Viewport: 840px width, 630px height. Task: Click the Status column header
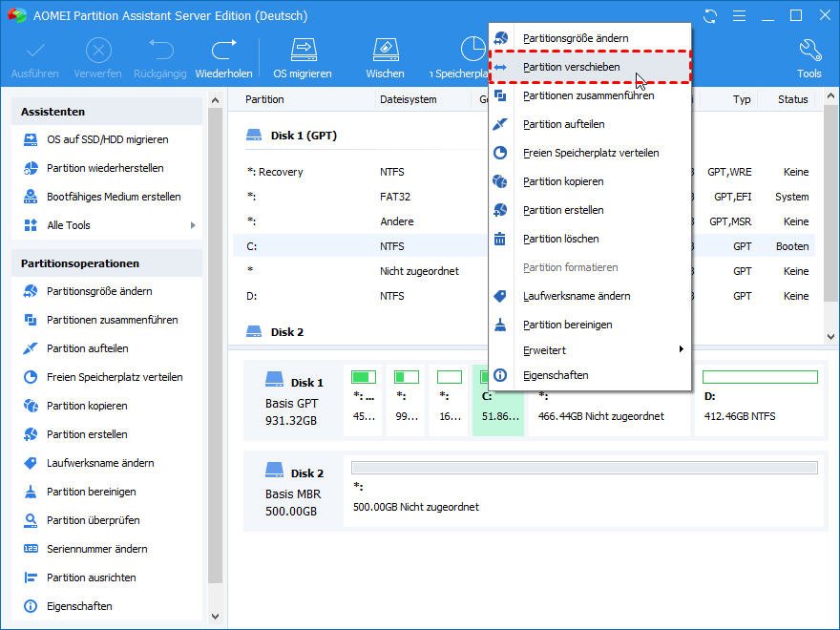click(x=793, y=99)
